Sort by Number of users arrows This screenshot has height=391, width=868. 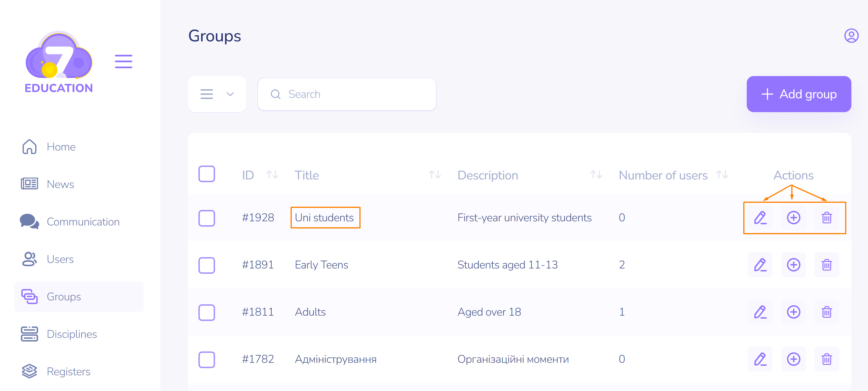(x=722, y=175)
